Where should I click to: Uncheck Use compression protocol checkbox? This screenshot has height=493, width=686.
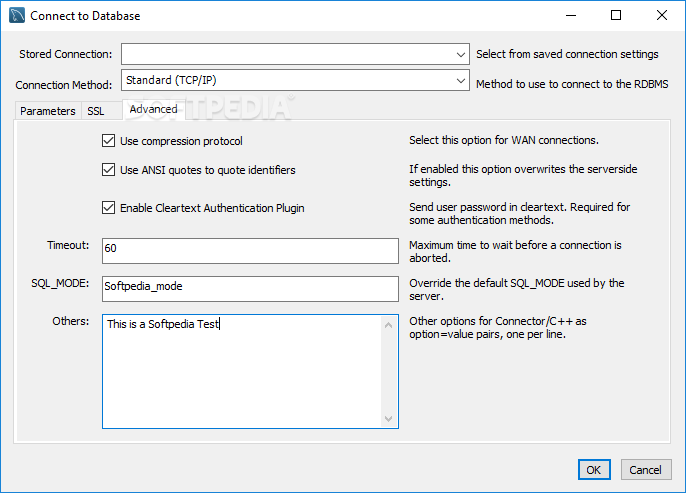click(x=108, y=141)
